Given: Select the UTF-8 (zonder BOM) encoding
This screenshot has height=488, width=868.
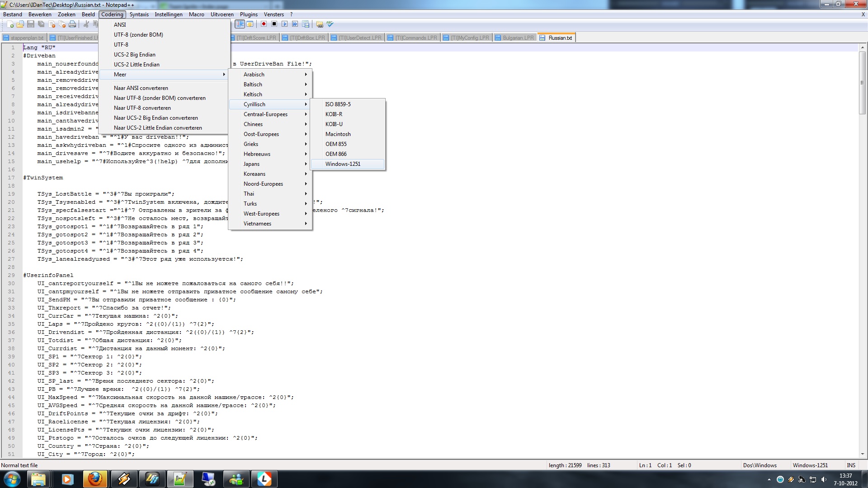Looking at the screenshot, I should pyautogui.click(x=138, y=35).
